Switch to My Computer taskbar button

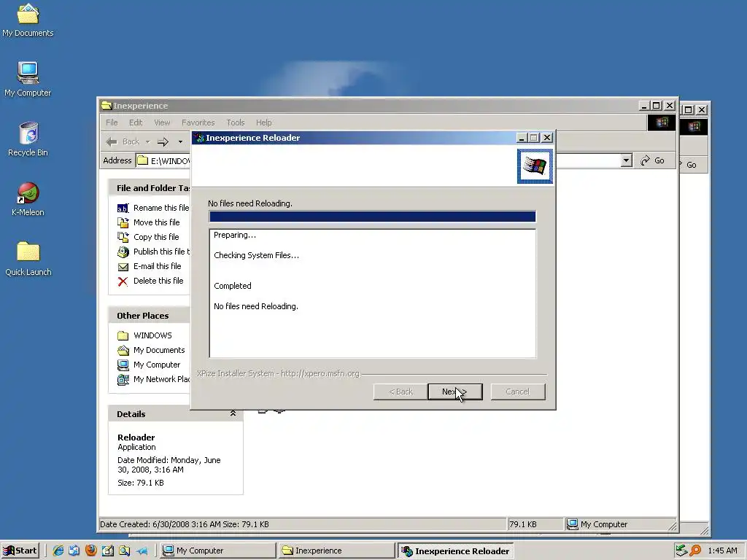click(217, 551)
